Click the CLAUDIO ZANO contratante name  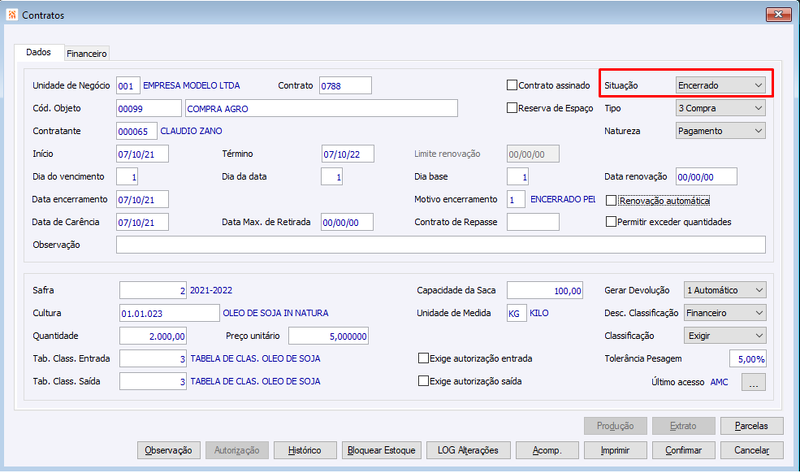[x=191, y=131]
